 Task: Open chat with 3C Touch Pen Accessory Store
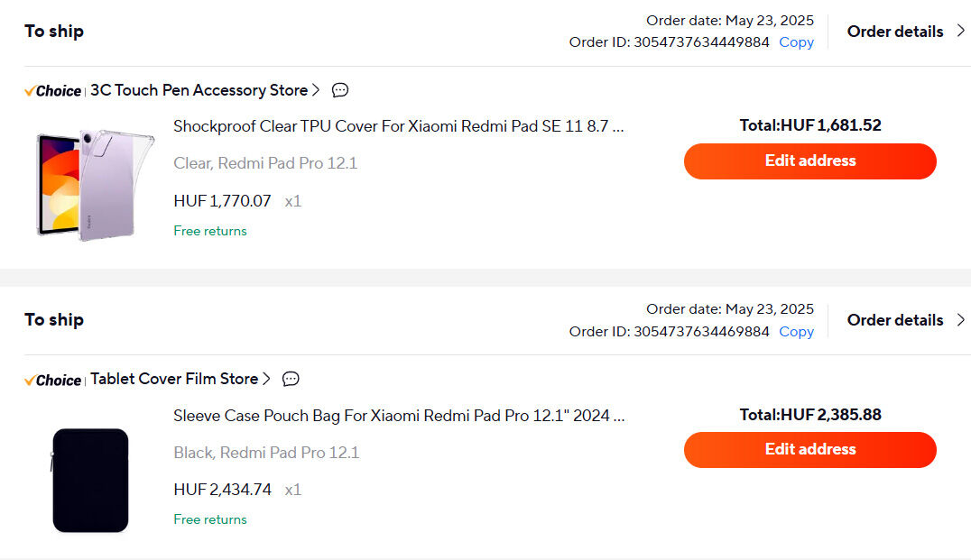[340, 90]
